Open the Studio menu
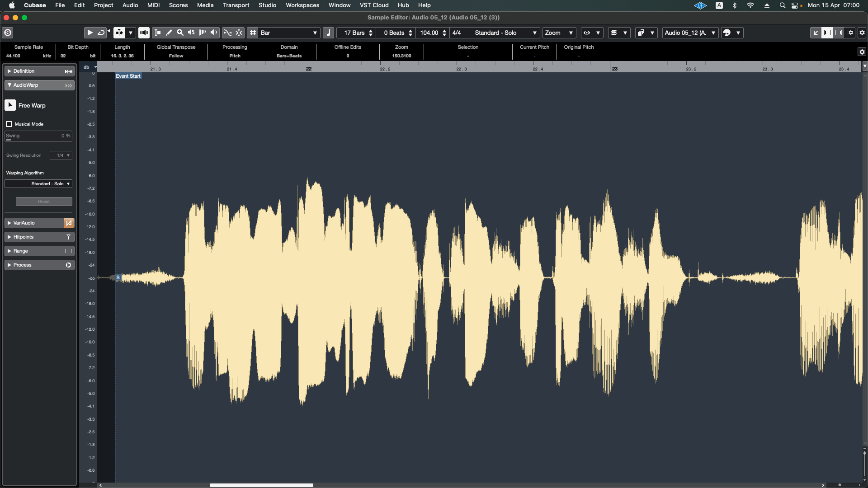The width and height of the screenshot is (868, 488). pyautogui.click(x=267, y=5)
